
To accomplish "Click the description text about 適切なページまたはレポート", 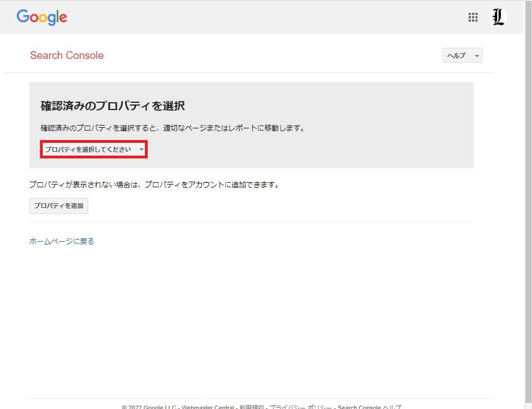I will (173, 128).
